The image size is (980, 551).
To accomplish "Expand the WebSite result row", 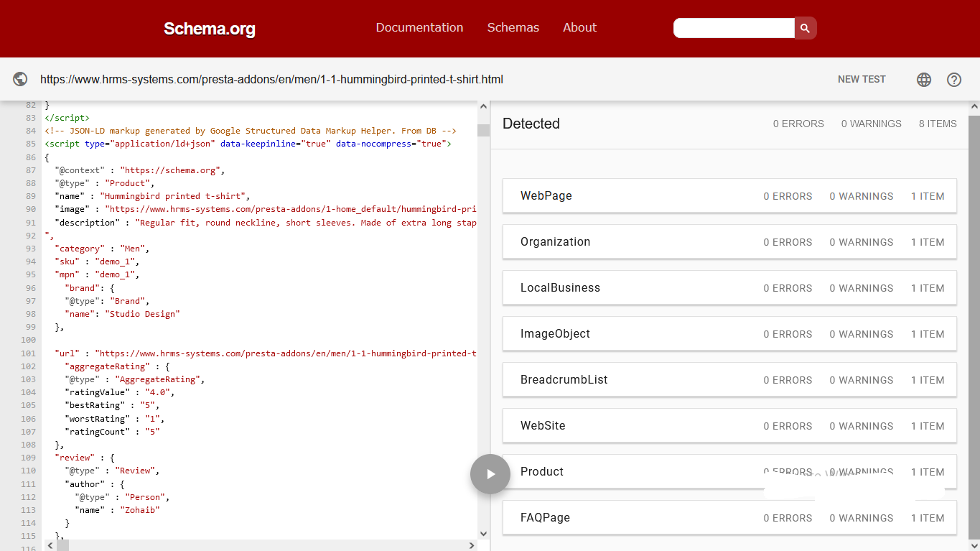I will (729, 426).
